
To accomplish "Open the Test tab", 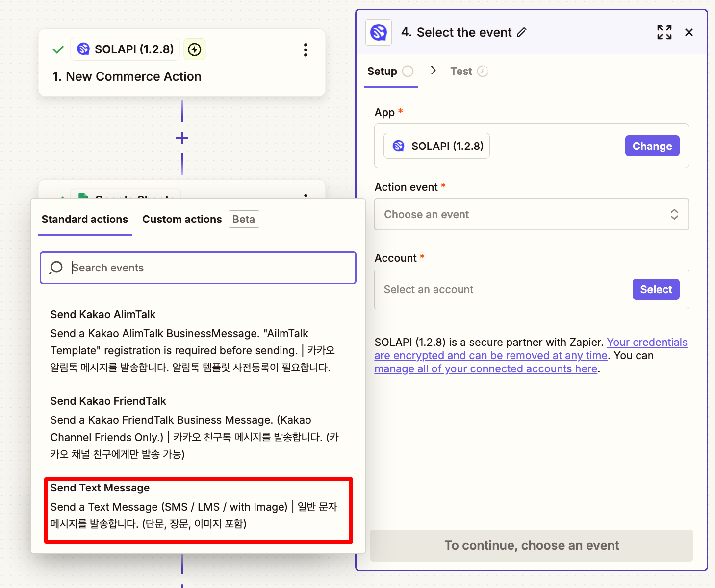I will 469,72.
